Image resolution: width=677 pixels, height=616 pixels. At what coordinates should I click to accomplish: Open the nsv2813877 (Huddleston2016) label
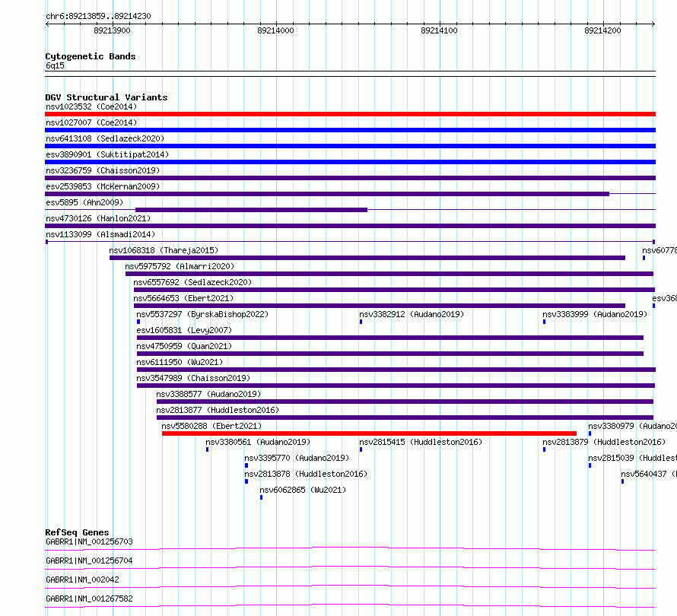pos(218,410)
